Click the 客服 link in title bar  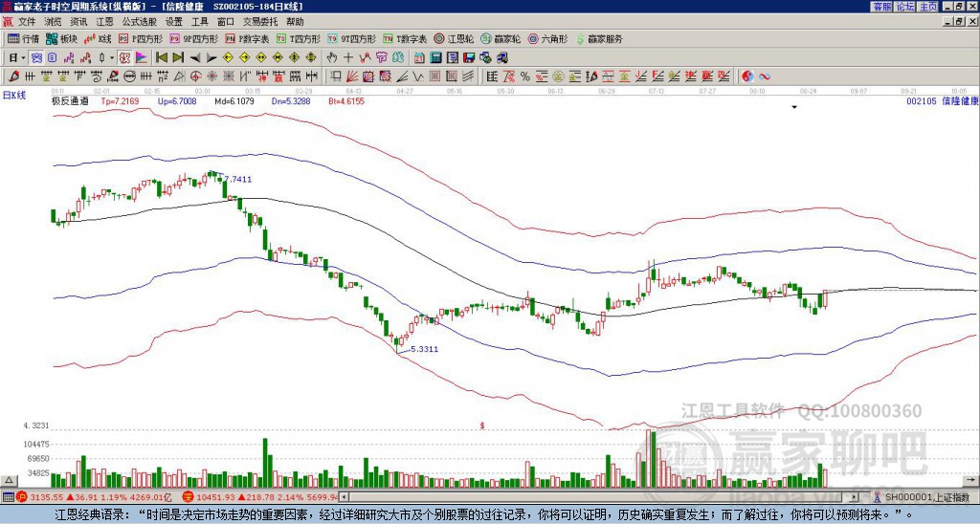click(881, 7)
